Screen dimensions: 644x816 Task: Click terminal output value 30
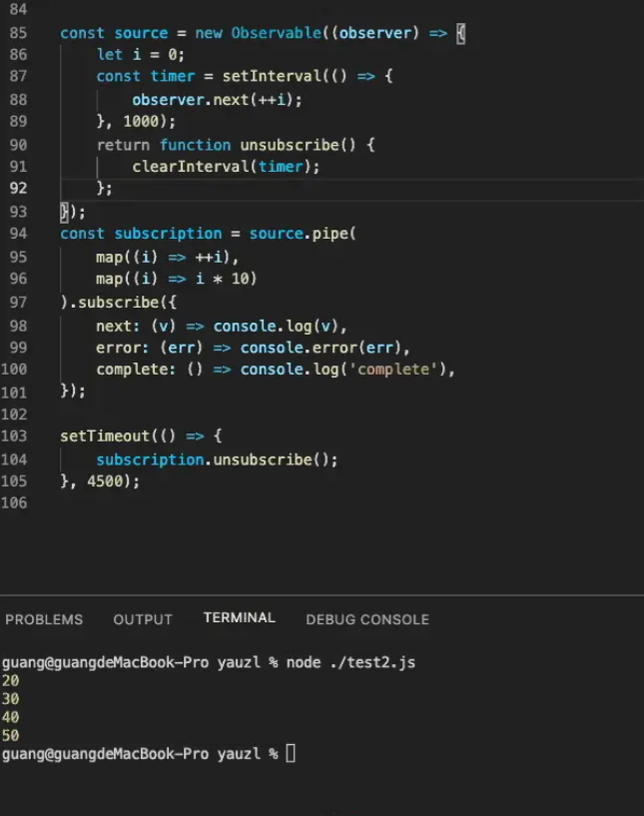coord(10,699)
